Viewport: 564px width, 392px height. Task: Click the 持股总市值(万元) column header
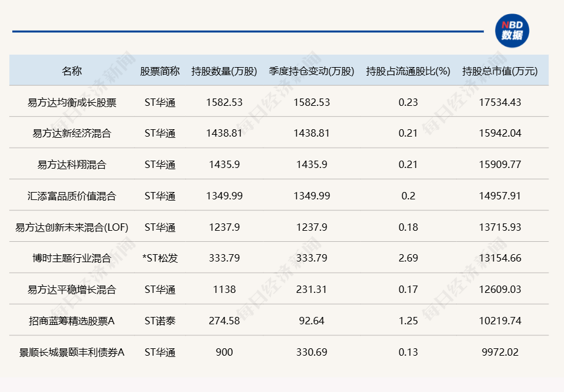499,71
